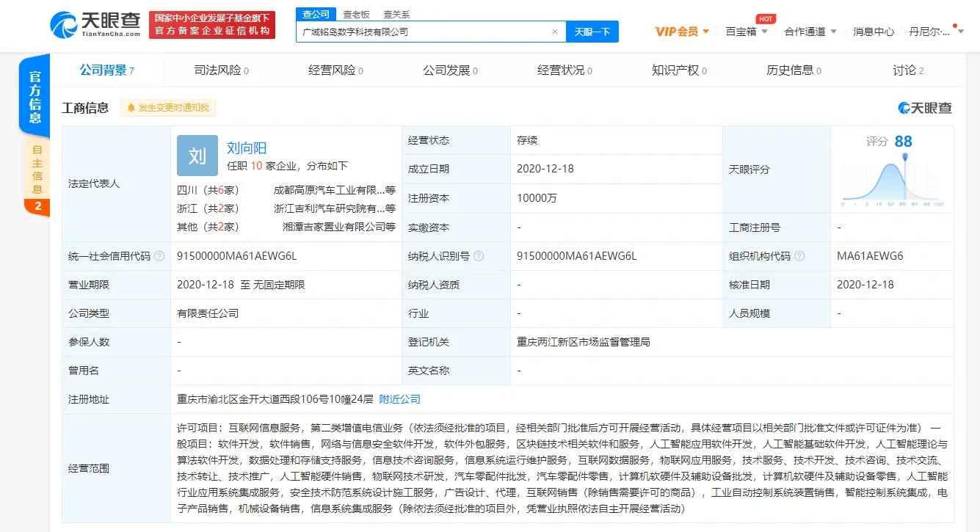Open the TianYanCha logo homepage

95,25
